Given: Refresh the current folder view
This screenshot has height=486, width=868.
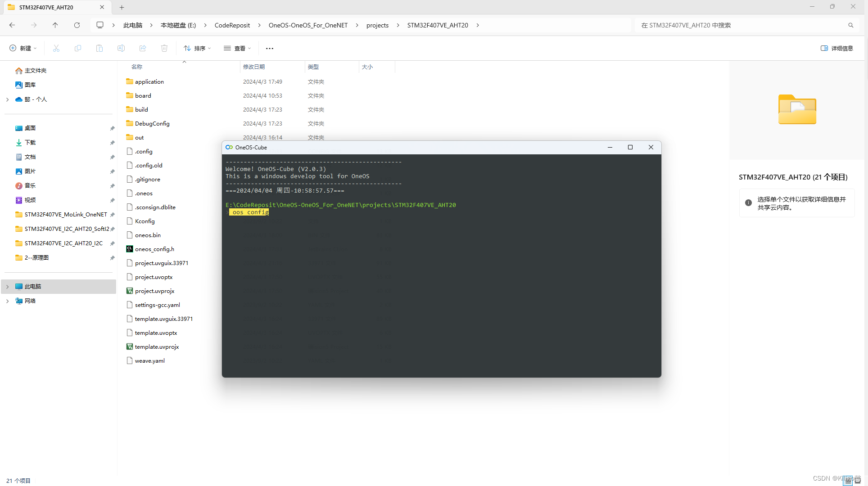Looking at the screenshot, I should point(77,25).
